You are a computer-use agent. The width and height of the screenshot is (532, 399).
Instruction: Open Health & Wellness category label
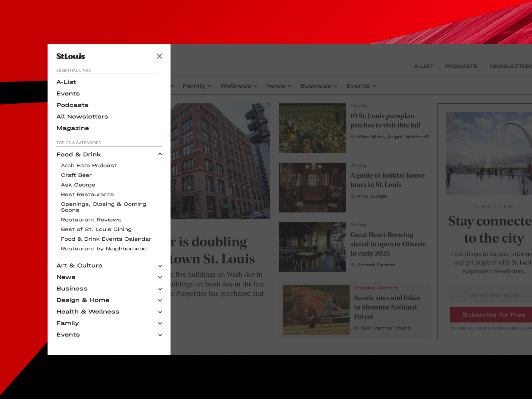[88, 312]
